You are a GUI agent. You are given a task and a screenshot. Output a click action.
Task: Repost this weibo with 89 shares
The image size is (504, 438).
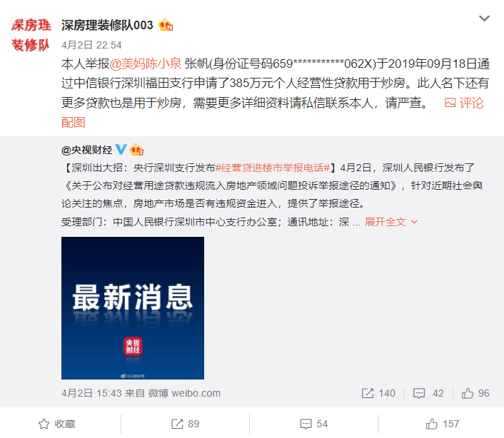click(185, 424)
